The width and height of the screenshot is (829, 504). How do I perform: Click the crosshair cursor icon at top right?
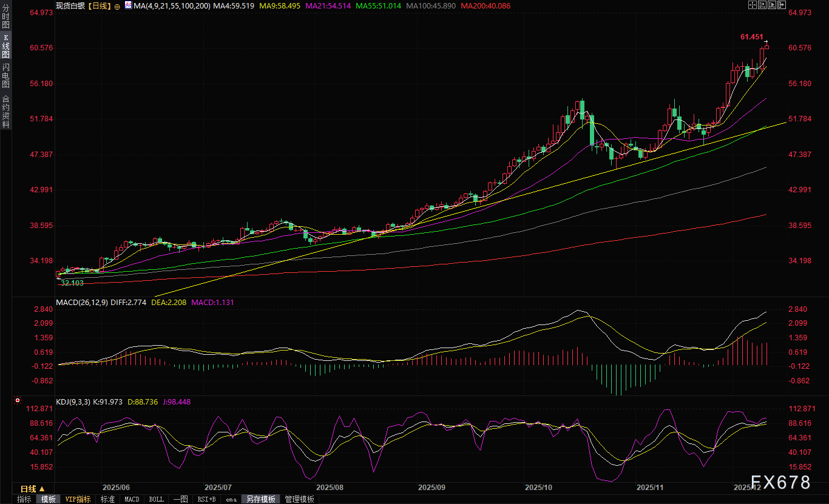(753, 5)
